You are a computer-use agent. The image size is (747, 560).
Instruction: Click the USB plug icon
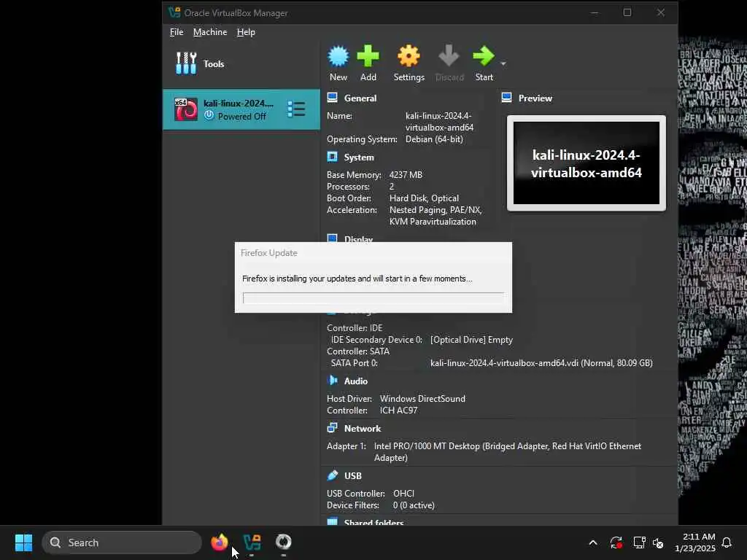click(333, 475)
